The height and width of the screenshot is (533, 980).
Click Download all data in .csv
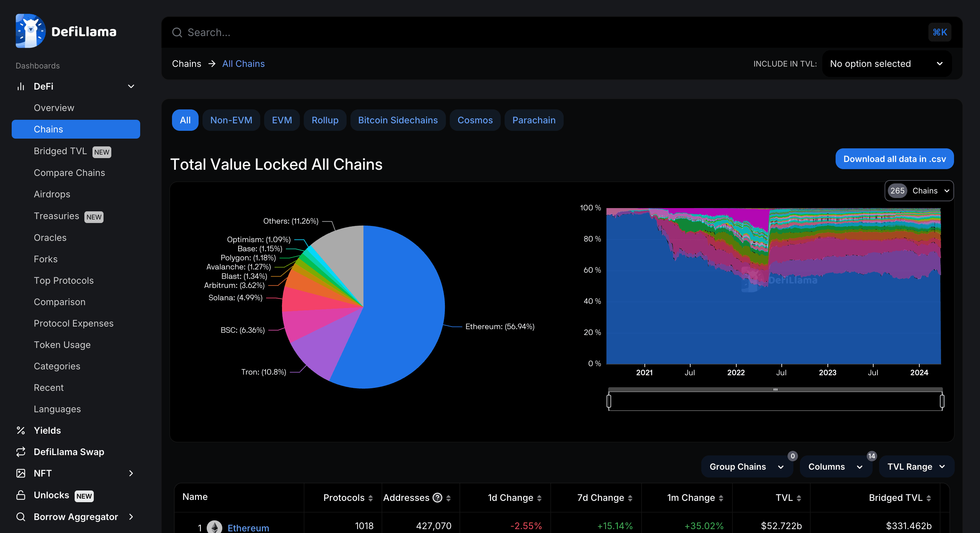[894, 159]
